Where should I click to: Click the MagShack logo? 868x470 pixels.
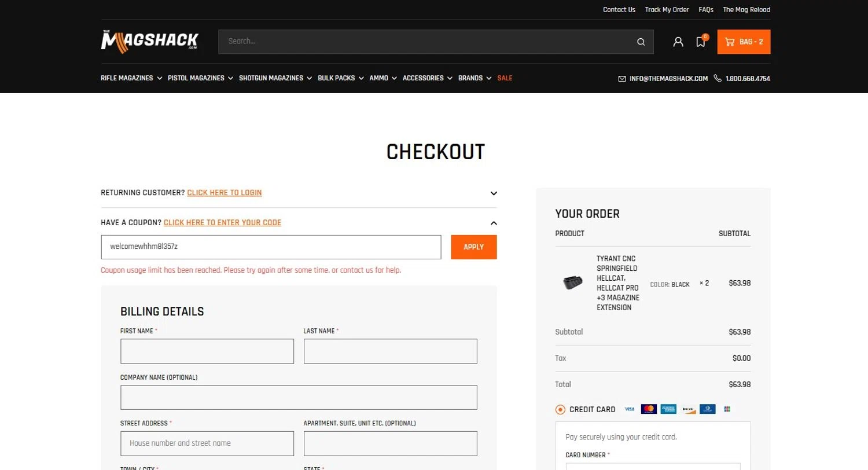149,41
